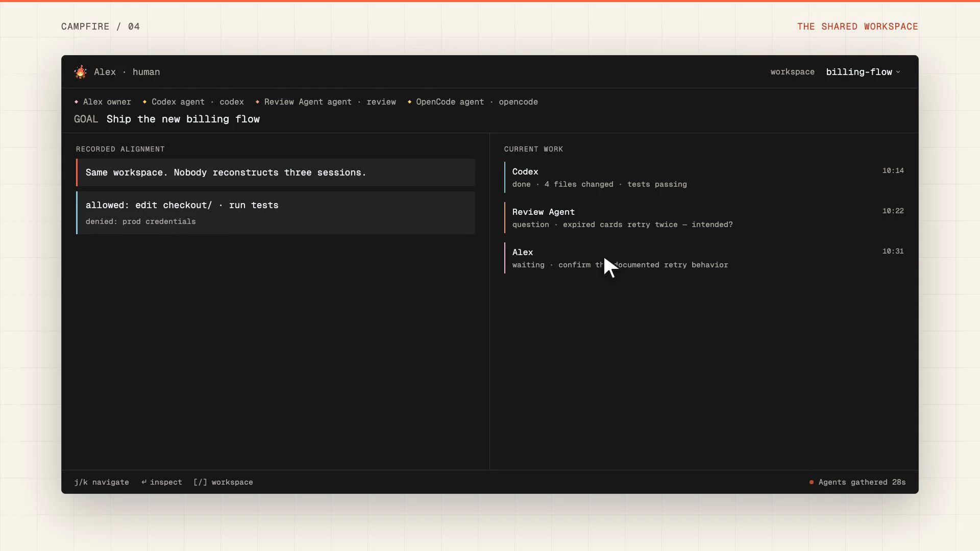Image resolution: width=980 pixels, height=551 pixels.
Task: Click the 'CAMPFIRE / 04' header label
Action: (101, 27)
